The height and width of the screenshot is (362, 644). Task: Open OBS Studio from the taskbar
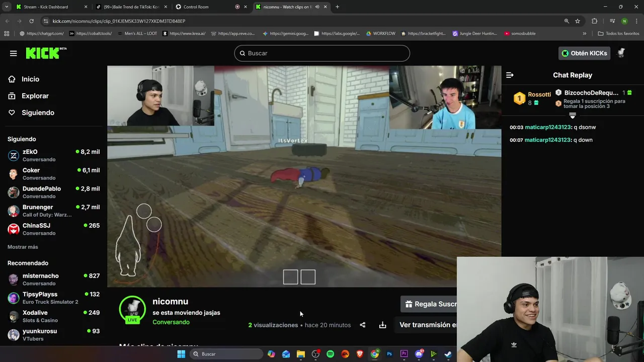coord(315,354)
